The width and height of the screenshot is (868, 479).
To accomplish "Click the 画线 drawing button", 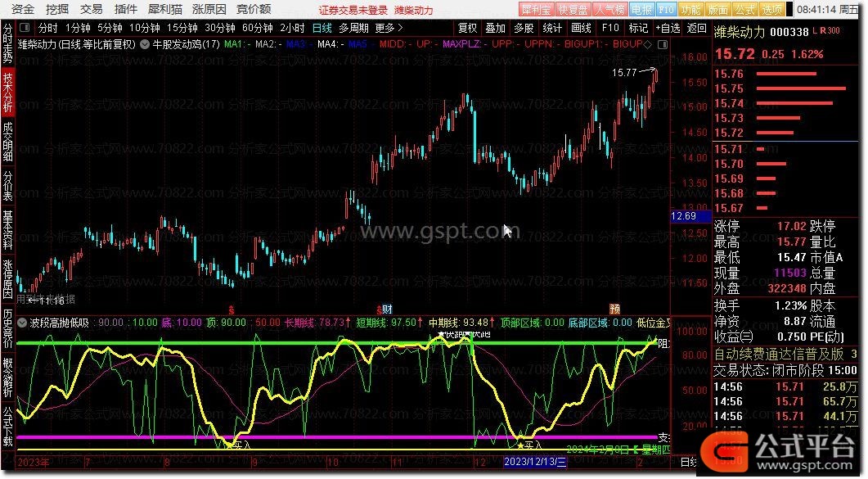I will point(581,28).
